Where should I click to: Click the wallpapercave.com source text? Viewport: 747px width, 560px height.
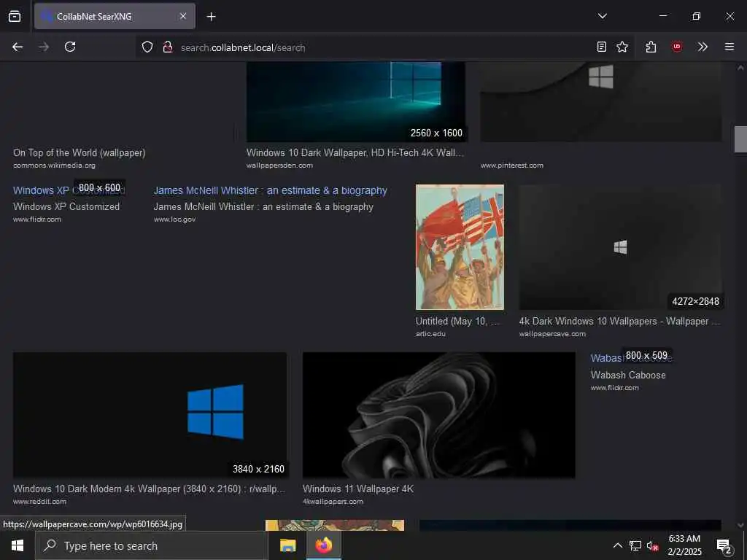[552, 334]
